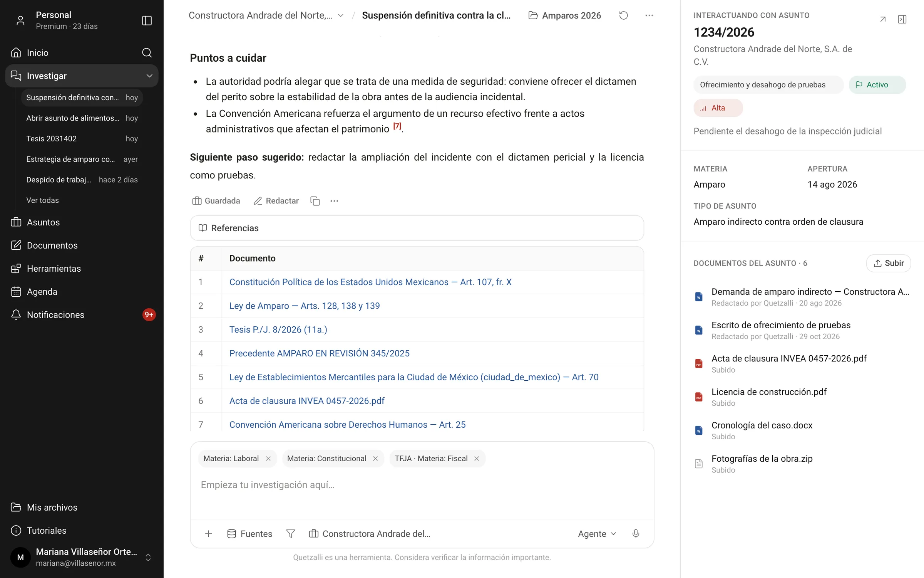
Task: Open Convención Americana sobre Derechos Humanos link
Action: click(x=347, y=425)
